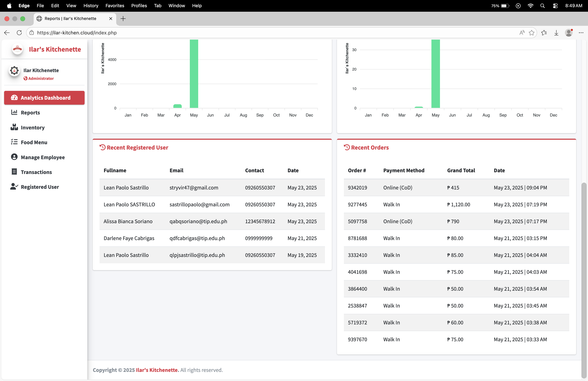Click the Transactions receipt icon
This screenshot has width=588, height=381.
click(x=14, y=172)
